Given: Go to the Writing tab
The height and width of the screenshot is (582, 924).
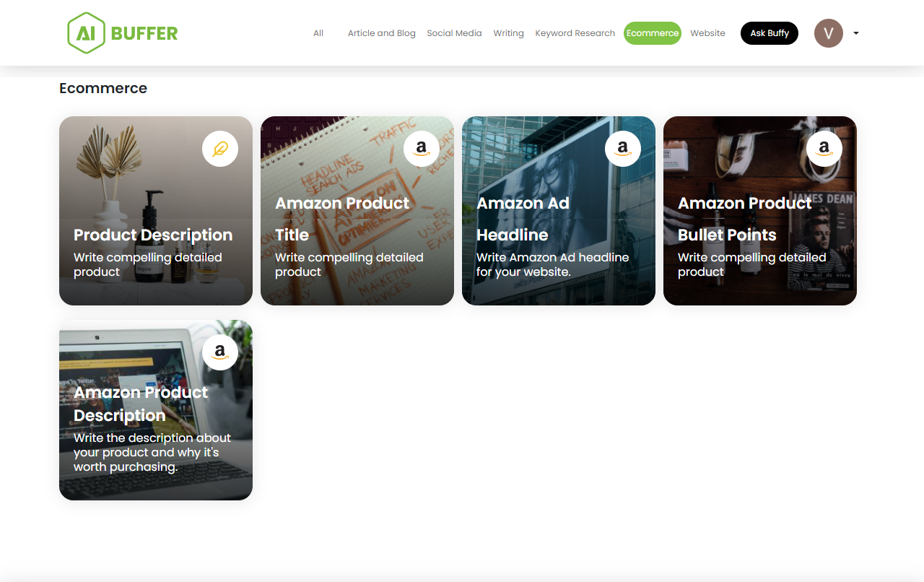Looking at the screenshot, I should point(508,33).
